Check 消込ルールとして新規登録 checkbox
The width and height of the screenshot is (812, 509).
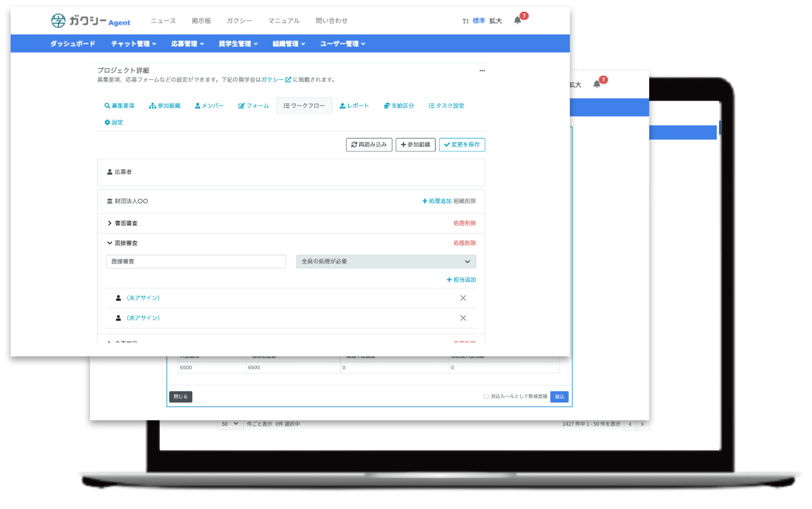pos(486,397)
